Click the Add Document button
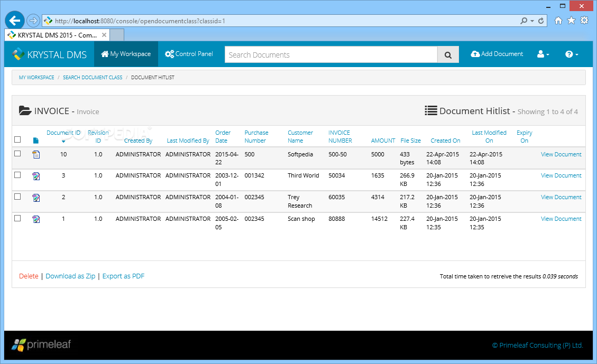Screen dimensions: 597x364 point(497,54)
